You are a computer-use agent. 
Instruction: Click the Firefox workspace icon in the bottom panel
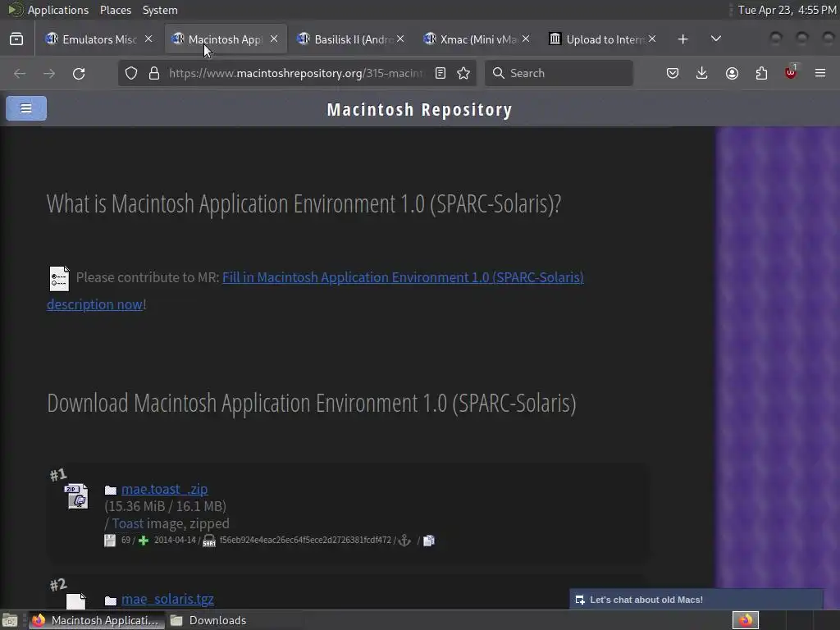point(746,620)
